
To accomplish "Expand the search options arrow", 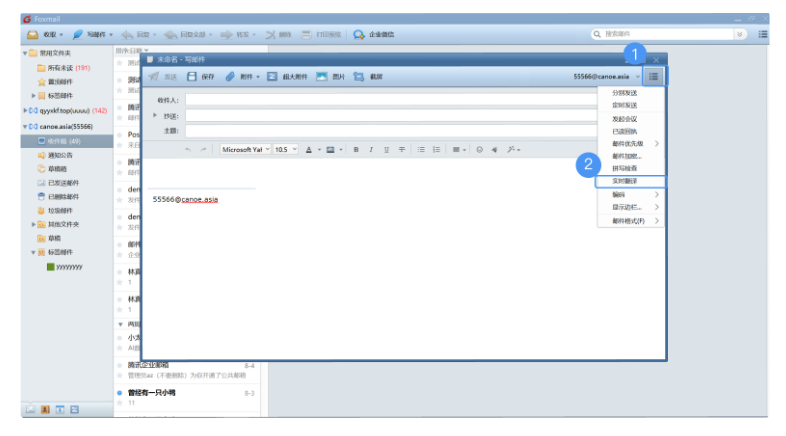I will (739, 34).
